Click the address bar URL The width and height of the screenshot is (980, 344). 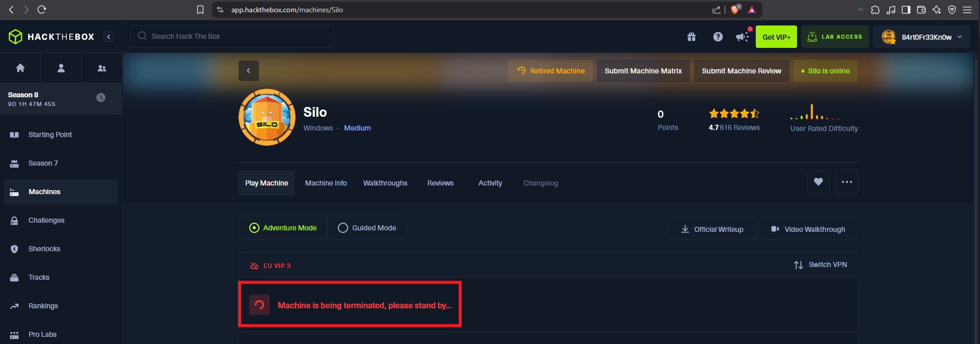[x=287, y=10]
